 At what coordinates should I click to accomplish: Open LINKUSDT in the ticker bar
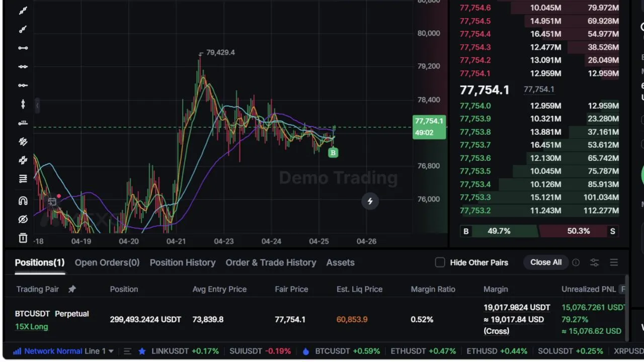[185, 351]
